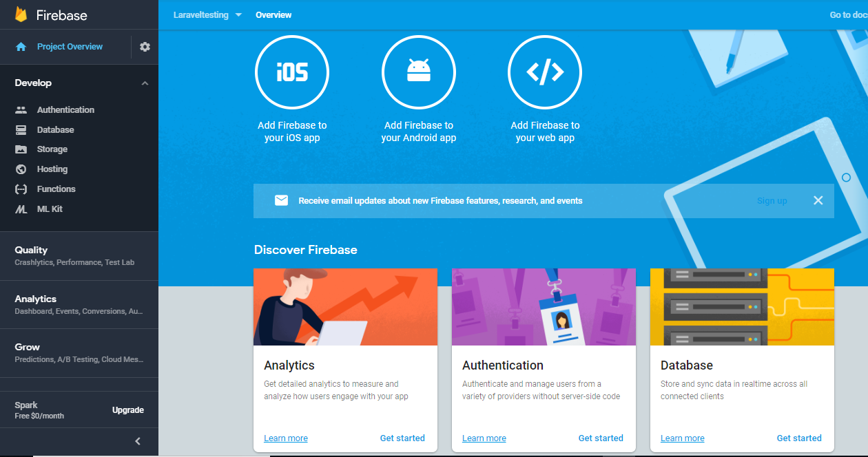Viewport: 868px width, 457px height.
Task: Click Learn more on Authentication card
Action: 484,438
